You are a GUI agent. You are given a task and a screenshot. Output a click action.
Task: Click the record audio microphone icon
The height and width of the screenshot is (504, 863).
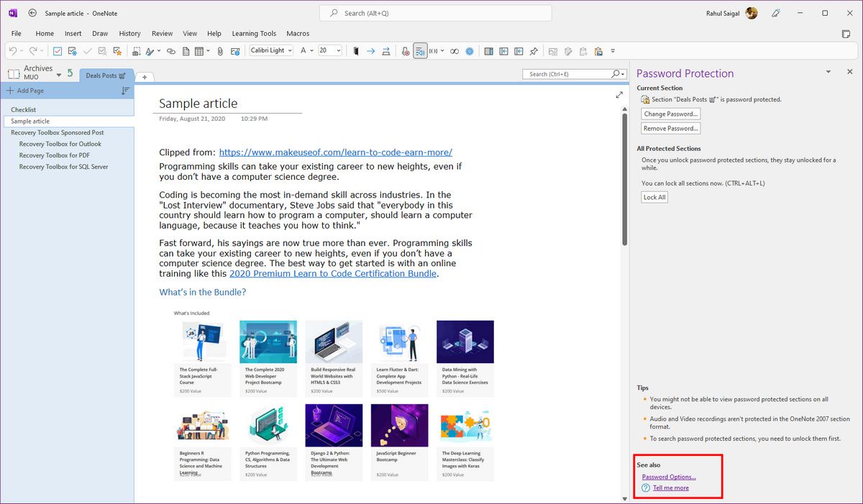coord(405,51)
